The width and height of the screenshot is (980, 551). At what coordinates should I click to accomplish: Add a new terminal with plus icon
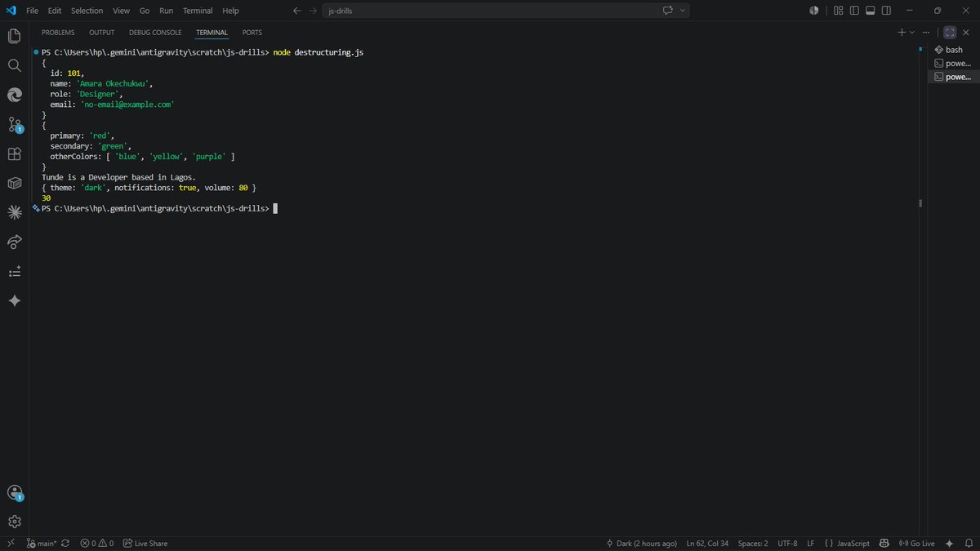point(902,33)
